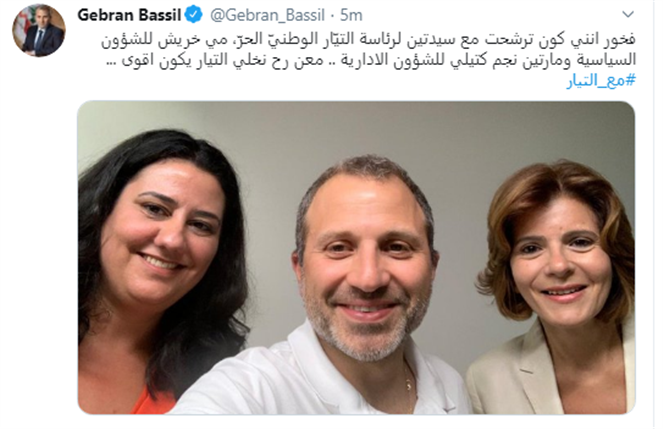
Task: Click the Gebran Bassil display name
Action: (x=129, y=15)
